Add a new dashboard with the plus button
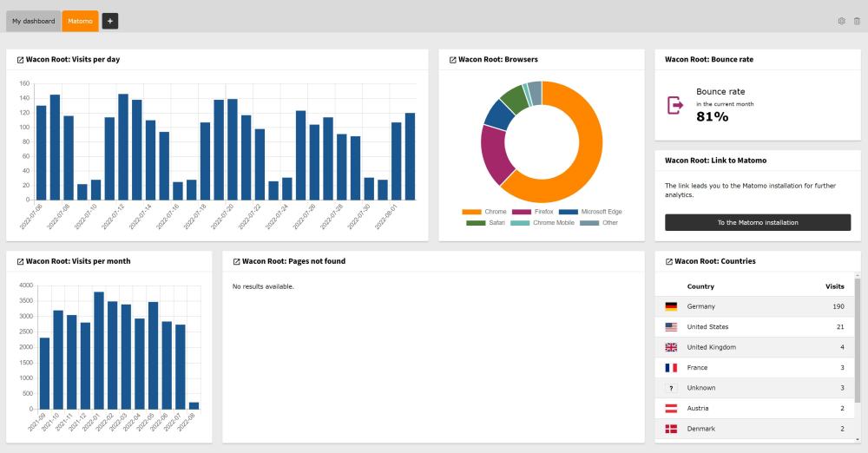The width and height of the screenshot is (868, 453). (110, 21)
